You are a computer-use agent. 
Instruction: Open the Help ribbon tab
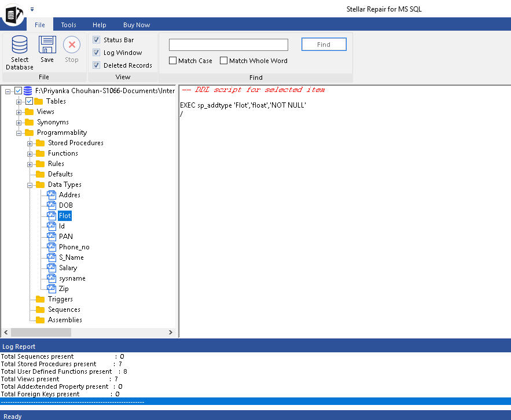[100, 25]
